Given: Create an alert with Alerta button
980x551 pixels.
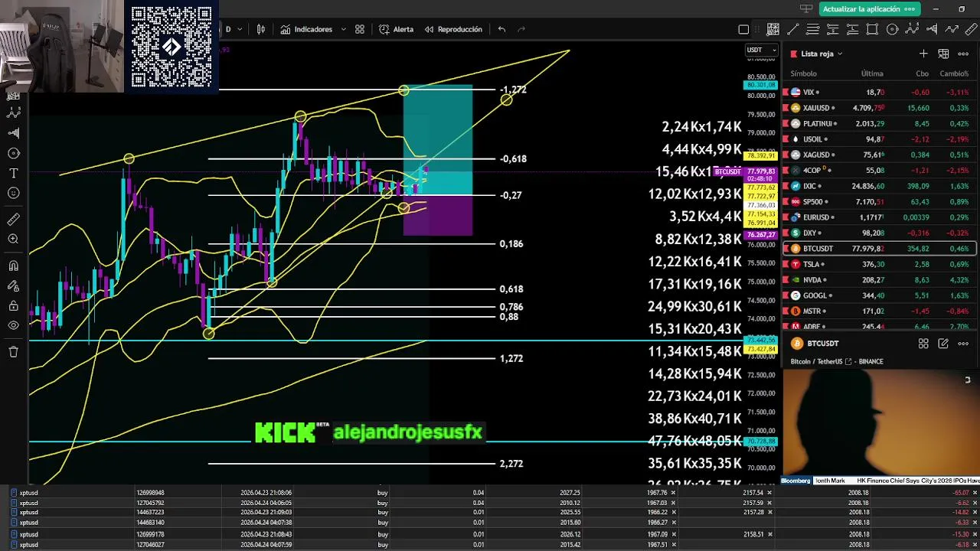Looking at the screenshot, I should 397,29.
